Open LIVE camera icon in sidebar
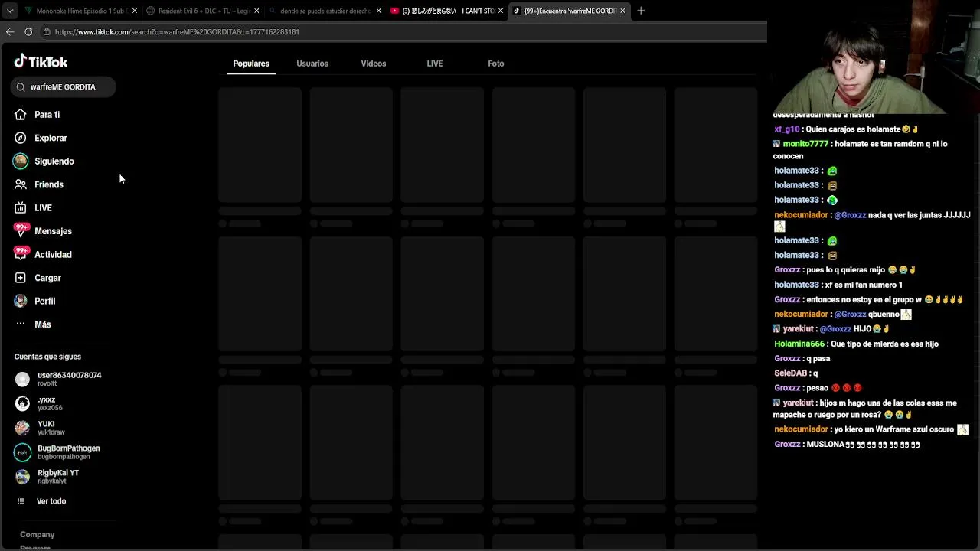The width and height of the screenshot is (980, 551). click(21, 208)
